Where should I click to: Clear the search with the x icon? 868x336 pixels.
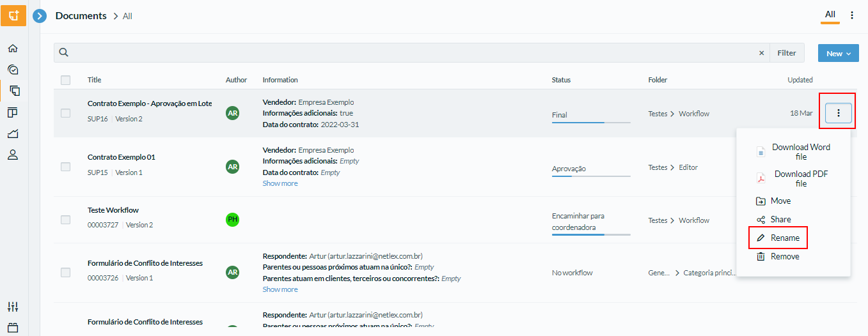[x=761, y=53]
